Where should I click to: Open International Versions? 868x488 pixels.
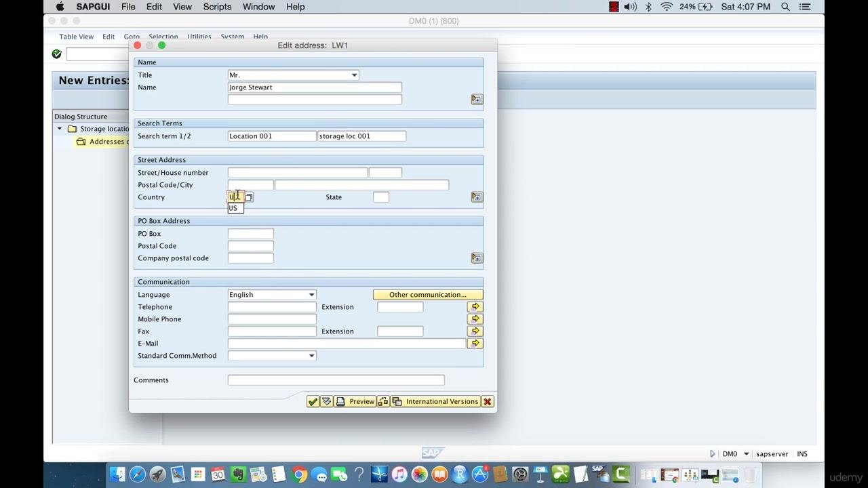pos(435,401)
